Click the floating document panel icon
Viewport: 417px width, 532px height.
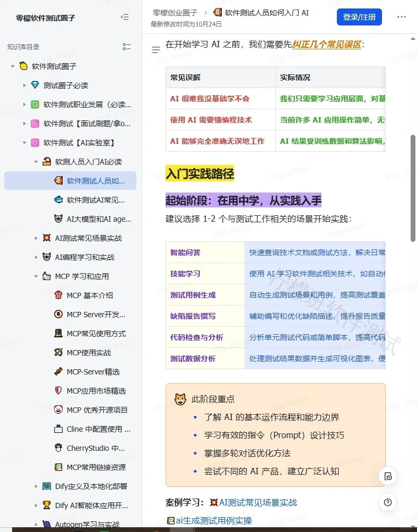coord(388,476)
